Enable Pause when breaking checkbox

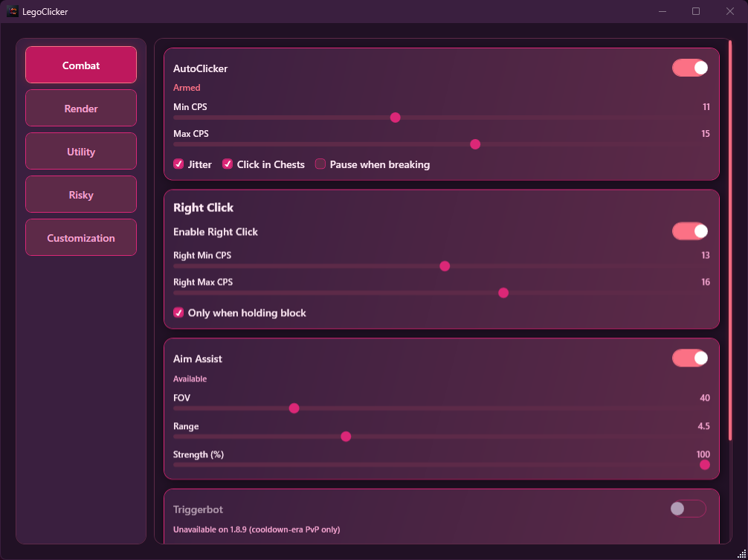coord(320,164)
